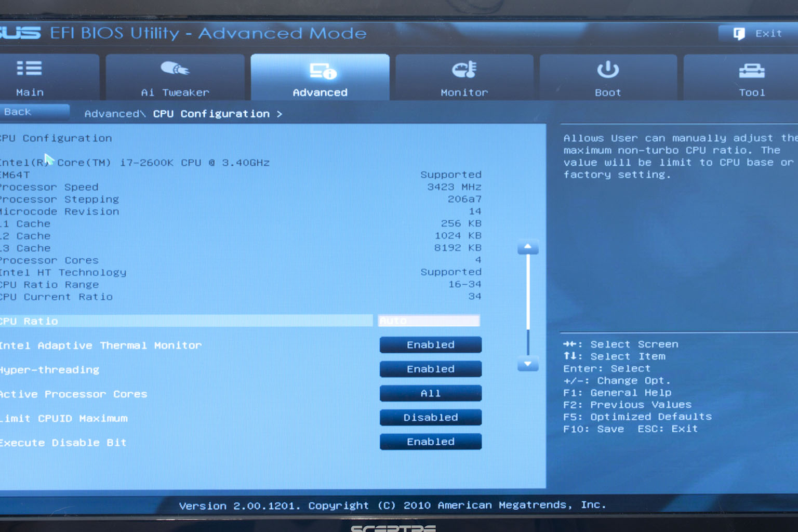This screenshot has width=798, height=532.
Task: Open Hyper-threading Enabled dropdown
Action: click(431, 369)
